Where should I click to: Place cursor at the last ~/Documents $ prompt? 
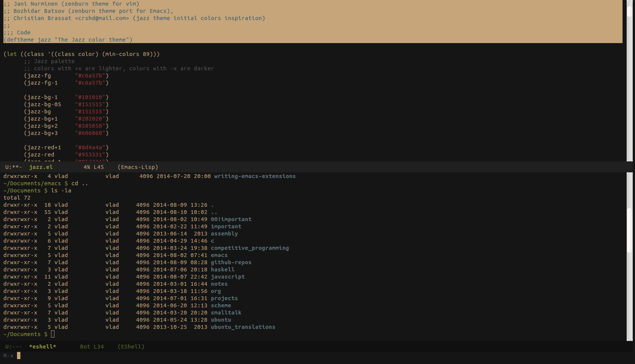(x=53, y=334)
